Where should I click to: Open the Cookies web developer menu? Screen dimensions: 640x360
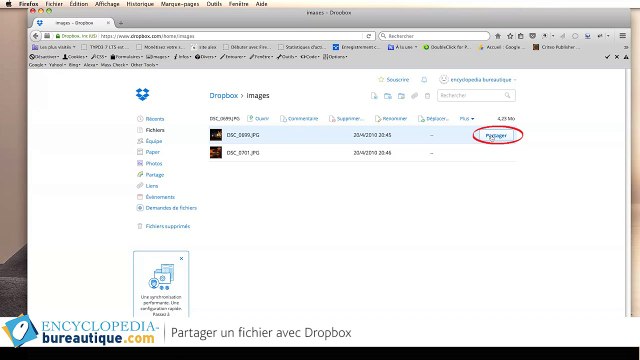(x=75, y=57)
